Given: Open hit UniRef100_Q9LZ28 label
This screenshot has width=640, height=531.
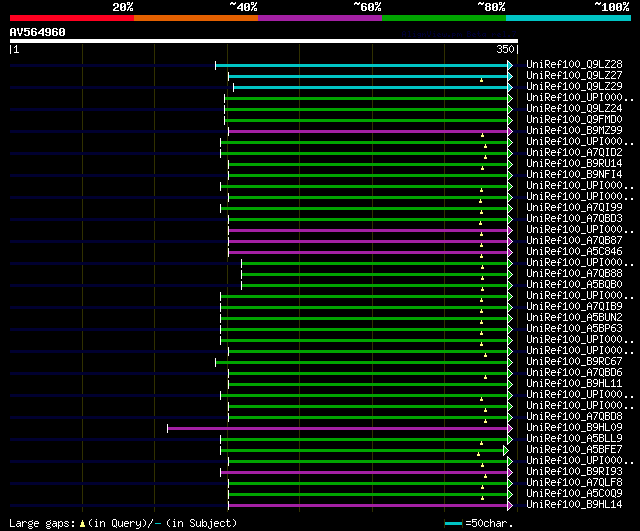Looking at the screenshot, I should (574, 64).
